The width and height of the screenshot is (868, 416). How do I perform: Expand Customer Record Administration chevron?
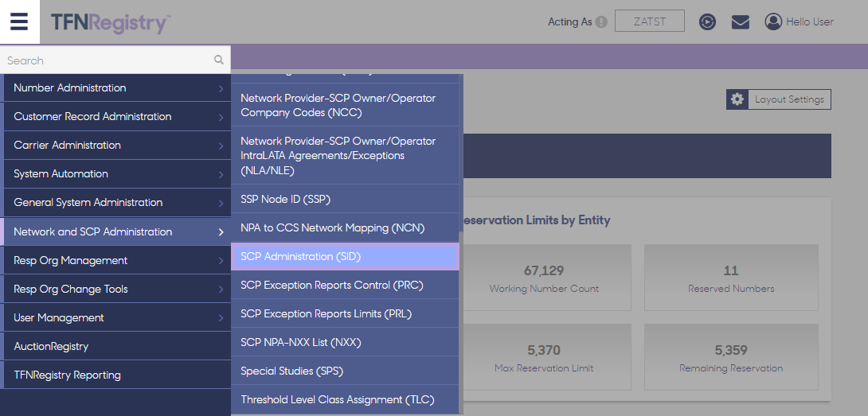pyautogui.click(x=221, y=117)
